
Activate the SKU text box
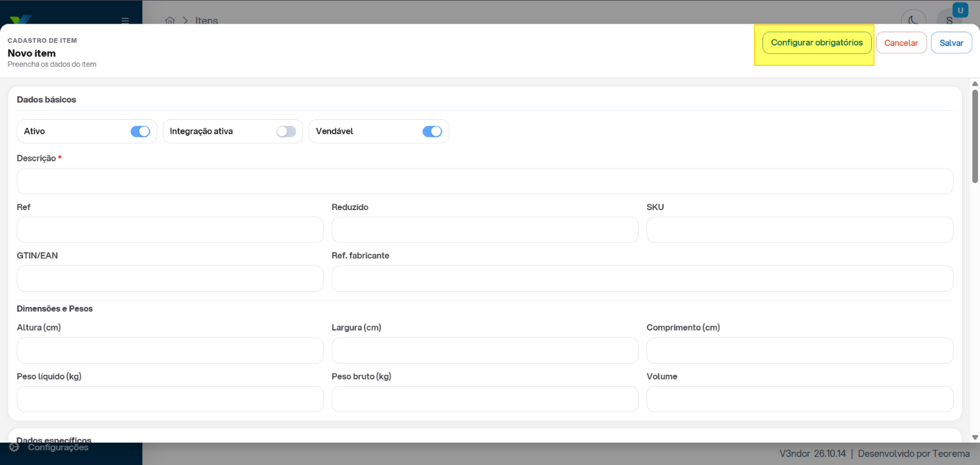click(800, 230)
